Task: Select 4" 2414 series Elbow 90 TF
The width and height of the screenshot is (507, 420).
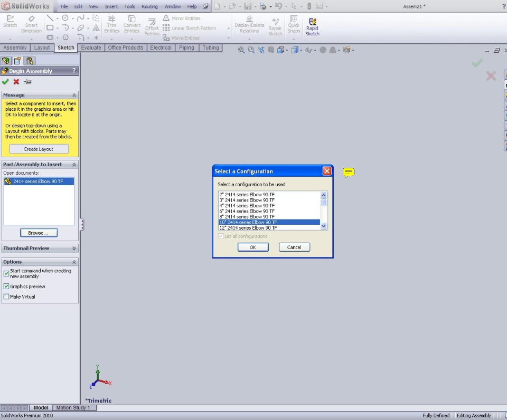Action: 269,205
